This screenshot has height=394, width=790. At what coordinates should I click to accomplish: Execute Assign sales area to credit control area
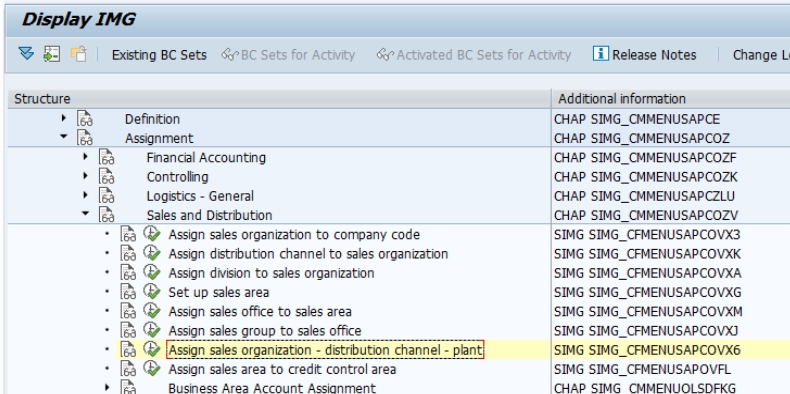tap(152, 368)
